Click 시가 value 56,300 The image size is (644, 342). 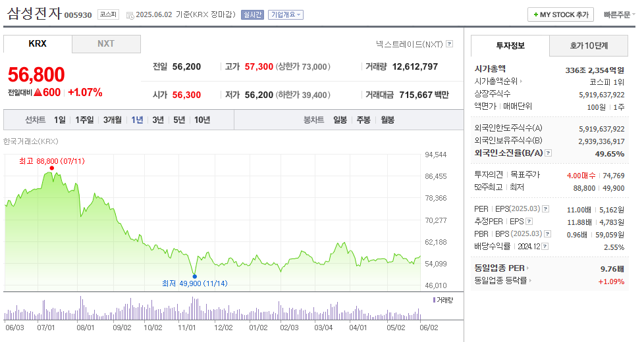point(186,95)
